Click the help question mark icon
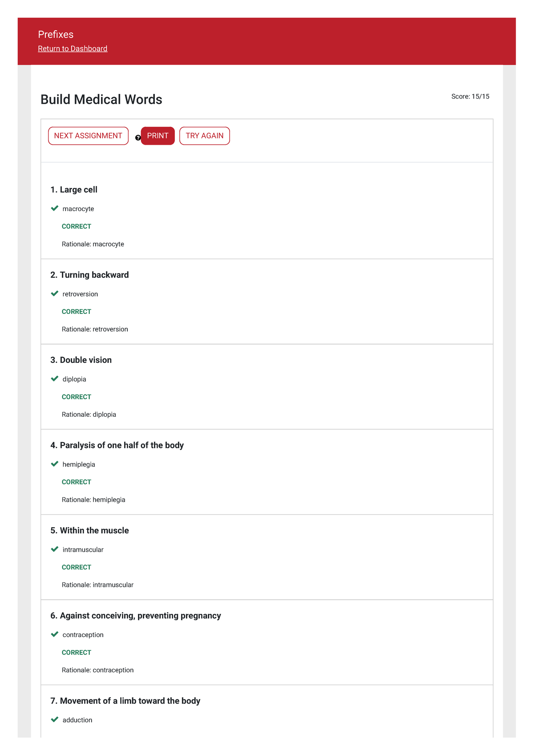This screenshot has height=756, width=534. click(x=138, y=138)
